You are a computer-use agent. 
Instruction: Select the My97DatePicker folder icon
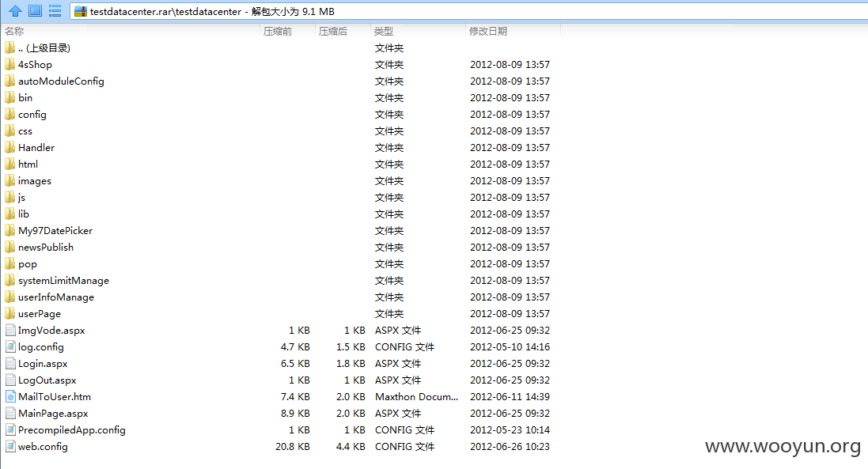point(10,230)
